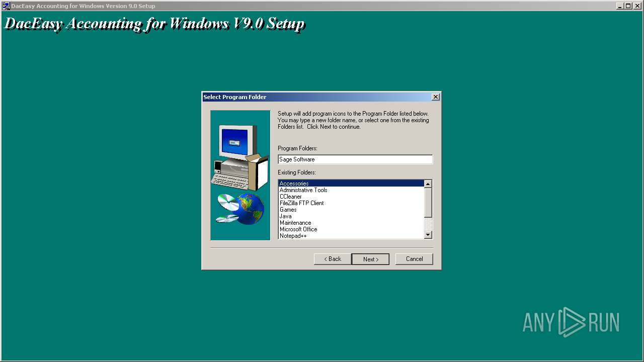Click the setup window title bar icon

click(6, 6)
